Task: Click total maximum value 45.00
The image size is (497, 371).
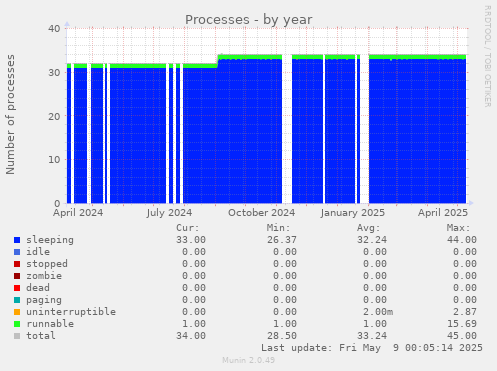Action: coord(462,336)
